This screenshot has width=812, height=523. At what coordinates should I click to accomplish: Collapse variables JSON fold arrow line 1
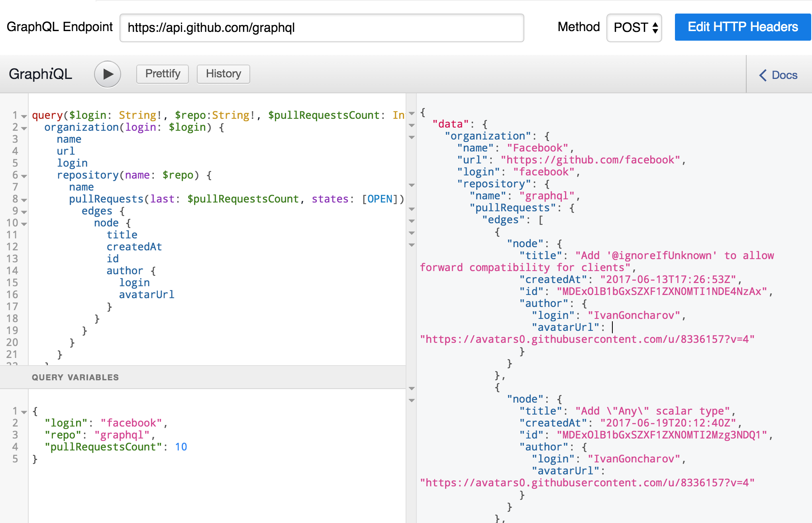tap(24, 412)
